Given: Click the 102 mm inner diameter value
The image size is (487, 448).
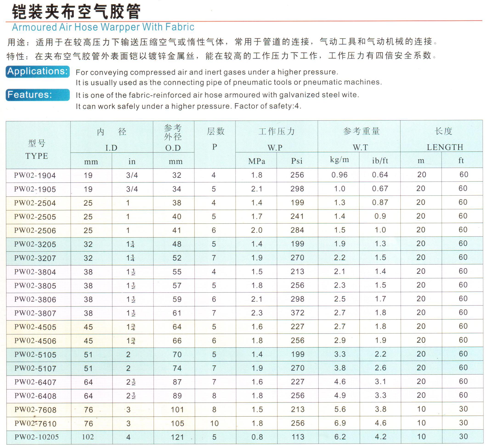Looking at the screenshot, I should (x=88, y=437).
